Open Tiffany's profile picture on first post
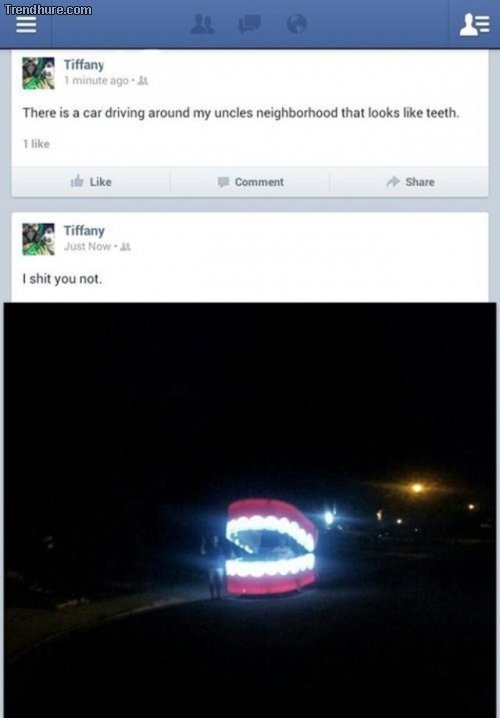 (x=38, y=73)
